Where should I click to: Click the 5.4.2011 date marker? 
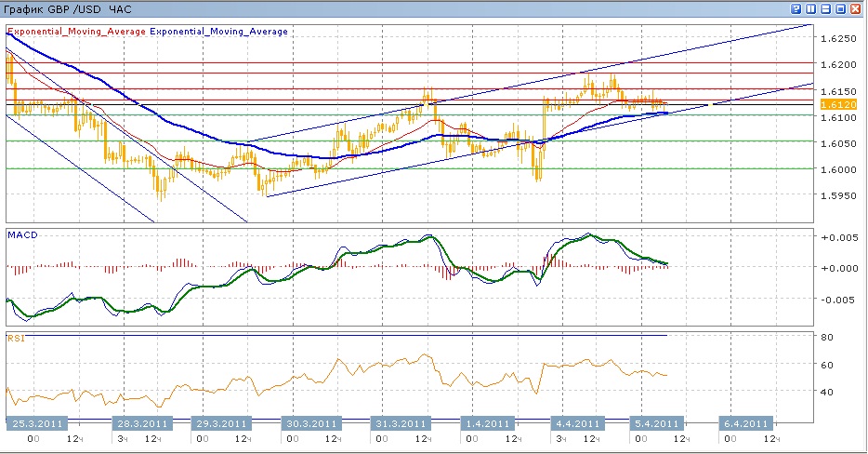(x=658, y=423)
